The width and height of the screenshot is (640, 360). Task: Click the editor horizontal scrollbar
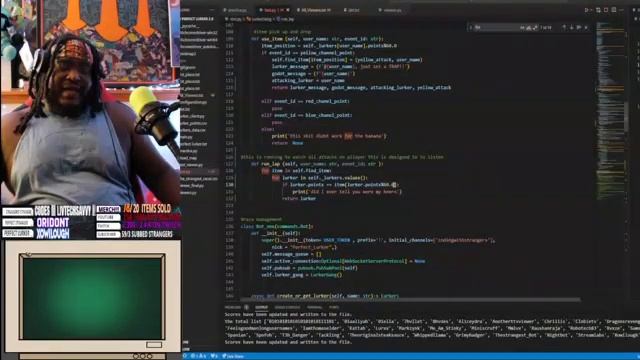click(x=410, y=300)
